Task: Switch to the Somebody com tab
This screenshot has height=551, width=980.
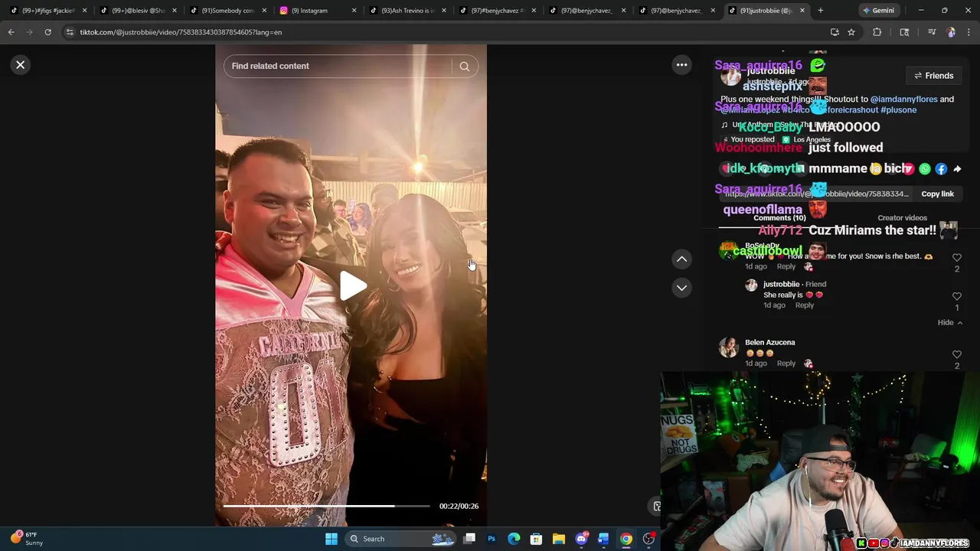Action: pyautogui.click(x=227, y=11)
